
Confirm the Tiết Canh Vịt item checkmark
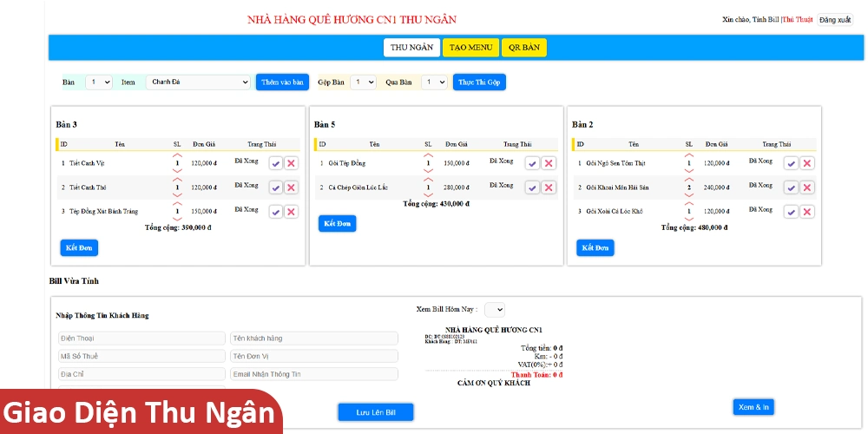[x=275, y=163]
